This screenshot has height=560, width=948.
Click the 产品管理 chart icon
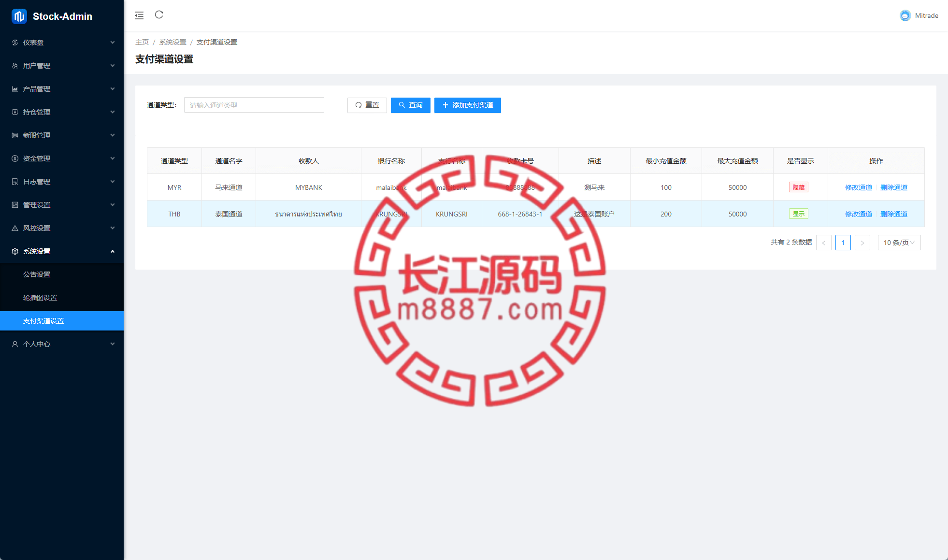[15, 89]
